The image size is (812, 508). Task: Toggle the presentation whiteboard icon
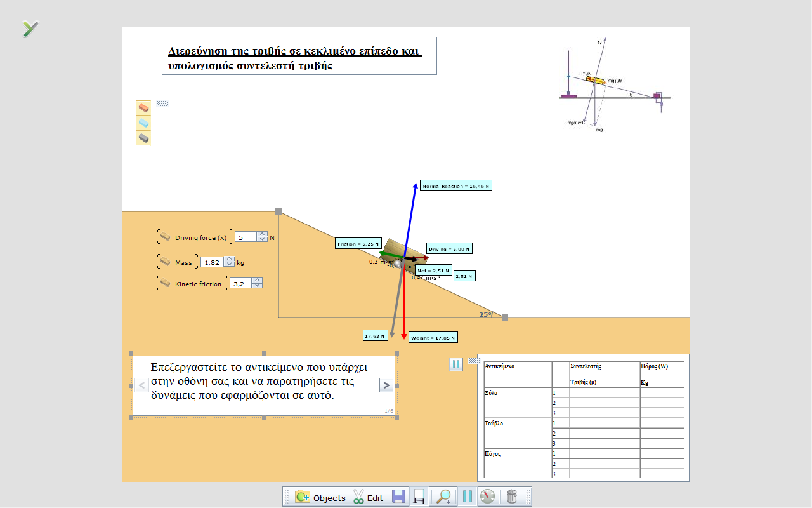[419, 497]
